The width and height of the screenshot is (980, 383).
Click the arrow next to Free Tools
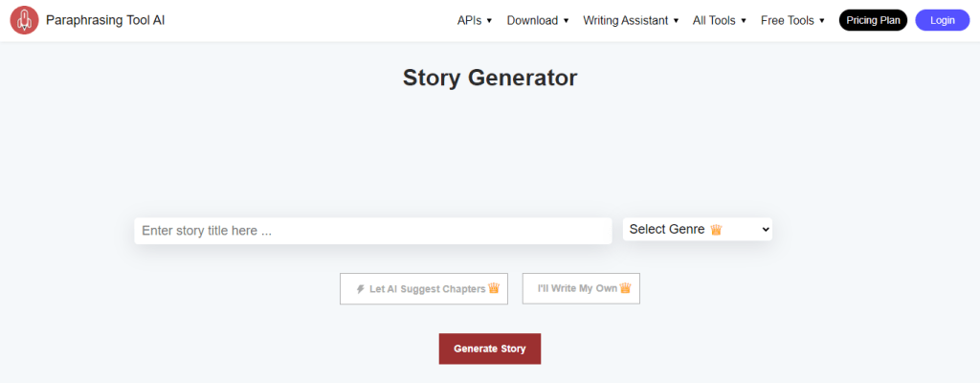pyautogui.click(x=821, y=21)
